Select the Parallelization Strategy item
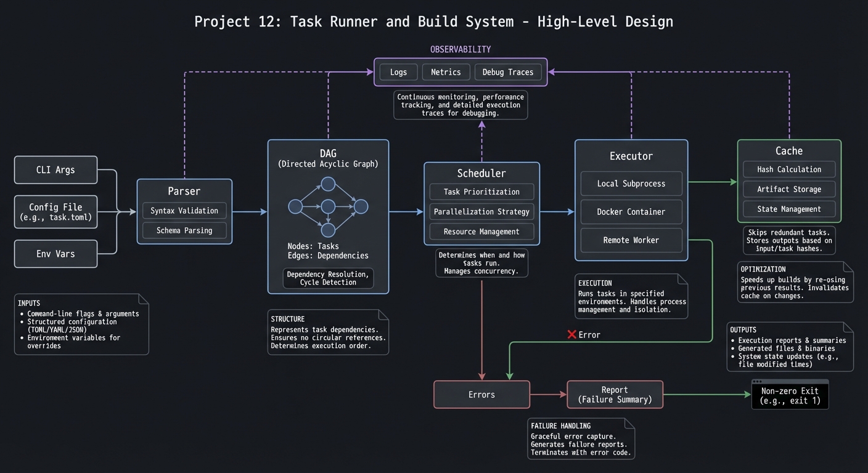Viewport: 868px width, 473px height. [x=481, y=211]
